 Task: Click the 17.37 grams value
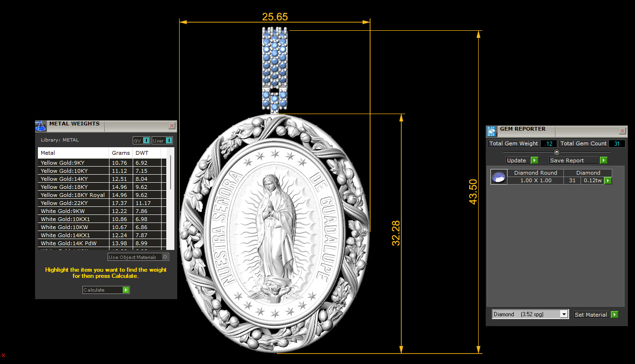pyautogui.click(x=120, y=203)
